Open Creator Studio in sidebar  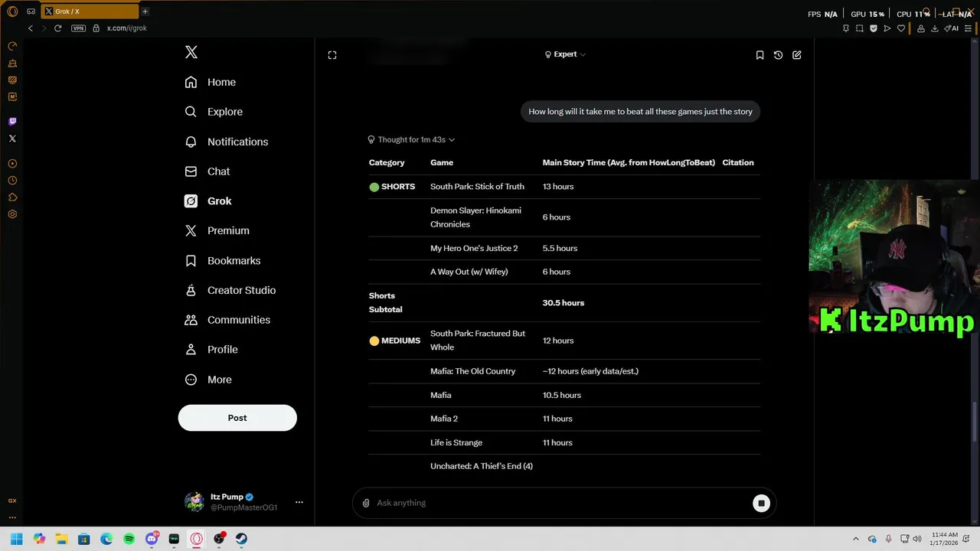click(x=230, y=290)
